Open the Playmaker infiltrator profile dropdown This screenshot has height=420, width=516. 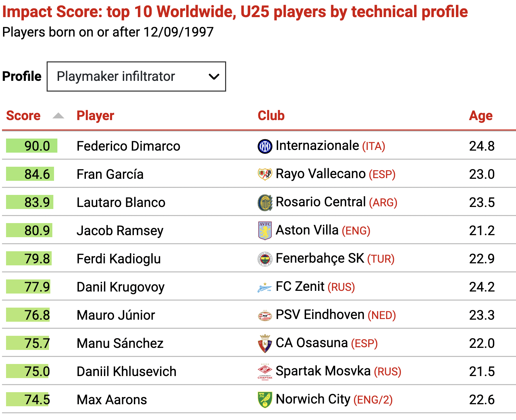[x=136, y=76]
